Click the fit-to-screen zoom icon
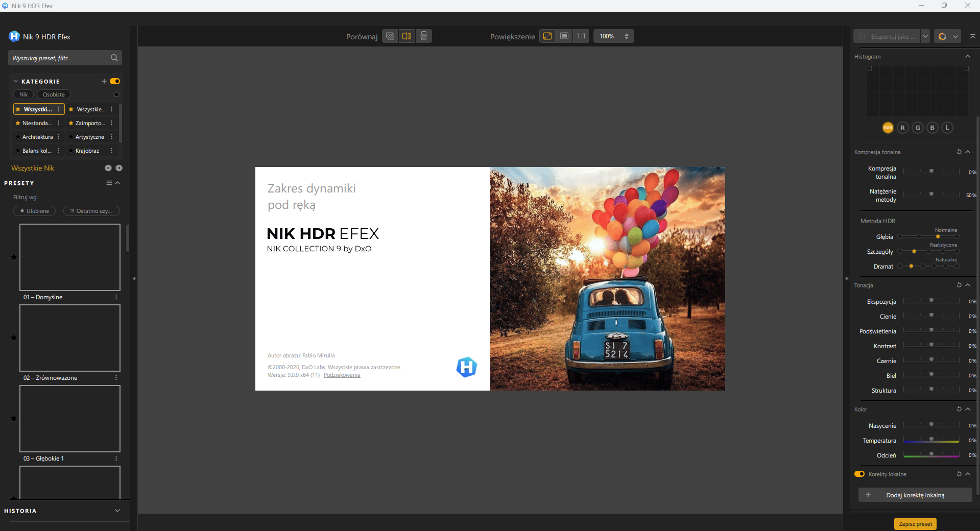 547,36
